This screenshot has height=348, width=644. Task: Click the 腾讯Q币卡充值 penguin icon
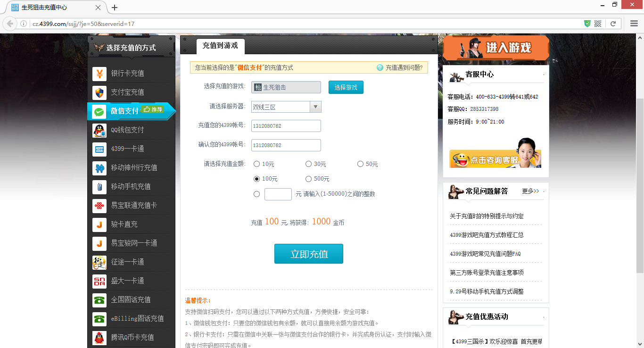(99, 338)
